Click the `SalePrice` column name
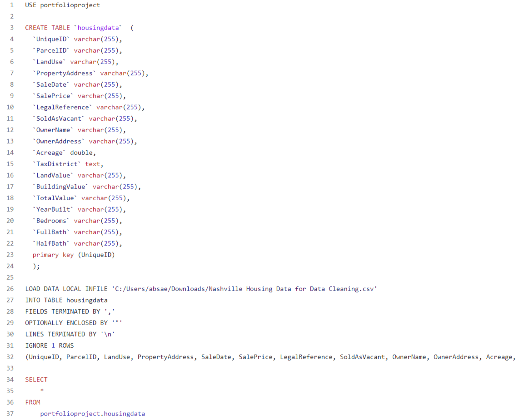The width and height of the screenshot is (519, 420). 53,96
